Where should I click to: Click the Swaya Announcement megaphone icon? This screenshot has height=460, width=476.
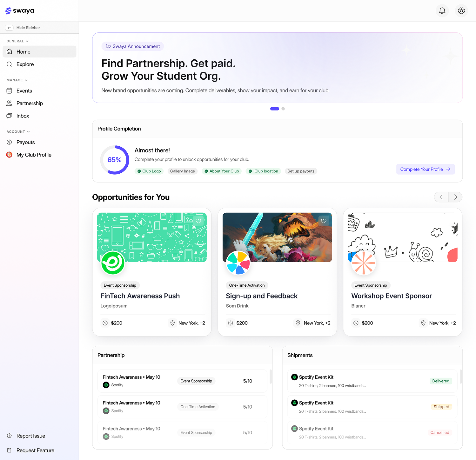click(x=108, y=46)
